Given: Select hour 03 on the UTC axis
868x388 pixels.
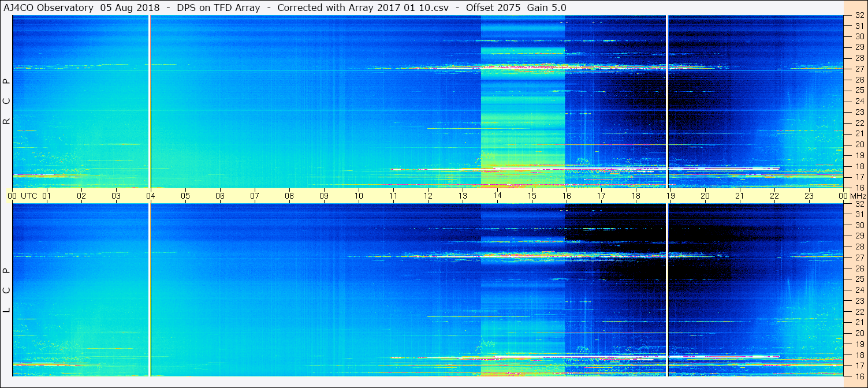Looking at the screenshot, I should click(116, 196).
